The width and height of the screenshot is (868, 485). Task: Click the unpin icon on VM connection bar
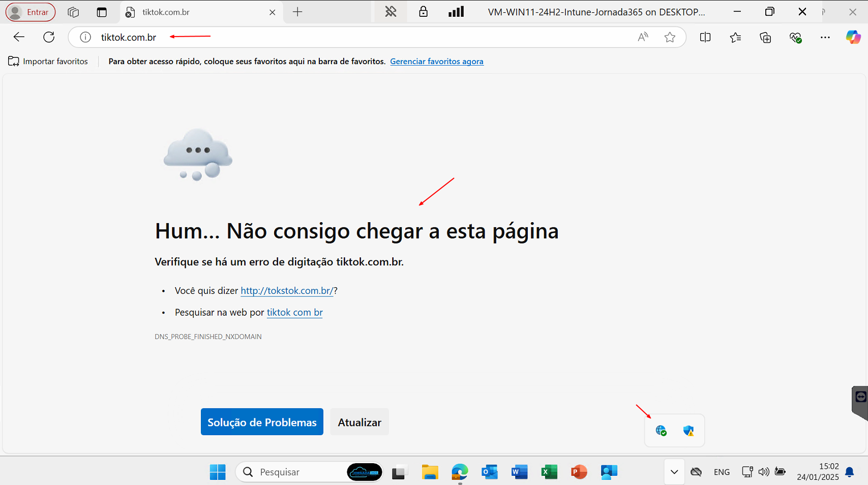click(391, 12)
